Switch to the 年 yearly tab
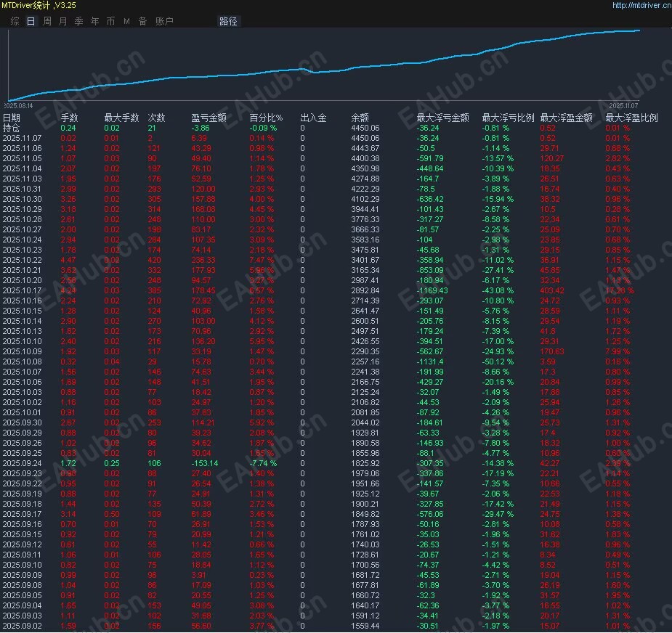Viewport: 672px width, 633px height. (94, 21)
